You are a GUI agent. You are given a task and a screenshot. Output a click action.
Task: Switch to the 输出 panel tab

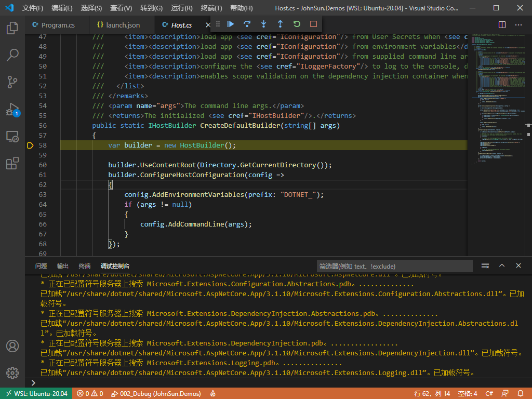pyautogui.click(x=62, y=266)
